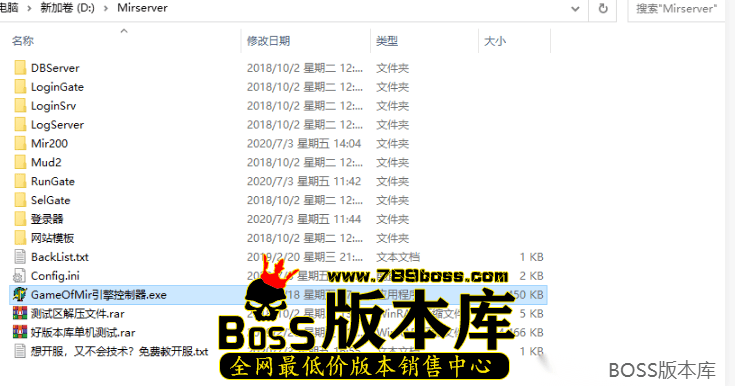Select the Config.ini file name

[55, 276]
